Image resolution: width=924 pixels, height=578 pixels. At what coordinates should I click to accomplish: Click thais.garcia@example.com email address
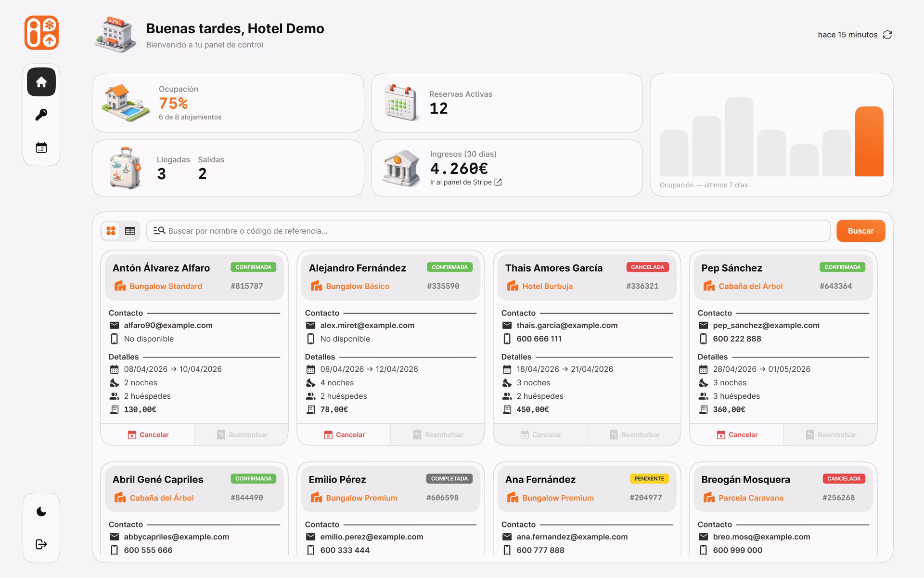(566, 325)
